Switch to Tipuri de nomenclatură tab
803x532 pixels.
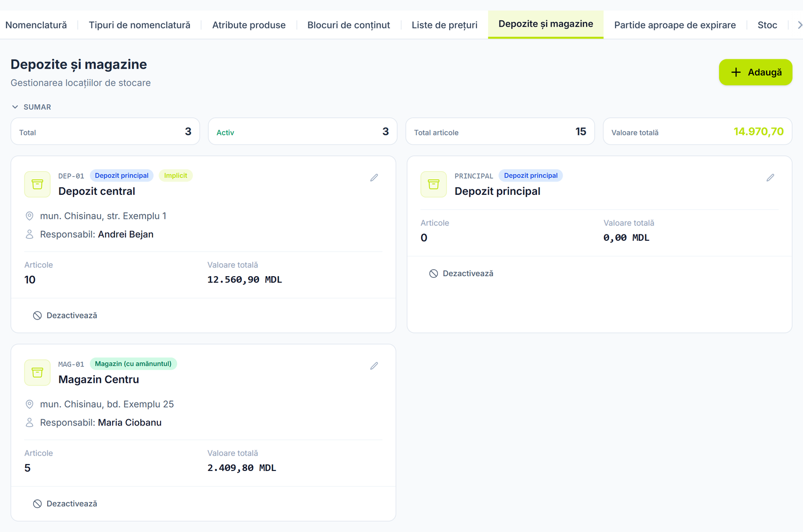coord(140,25)
